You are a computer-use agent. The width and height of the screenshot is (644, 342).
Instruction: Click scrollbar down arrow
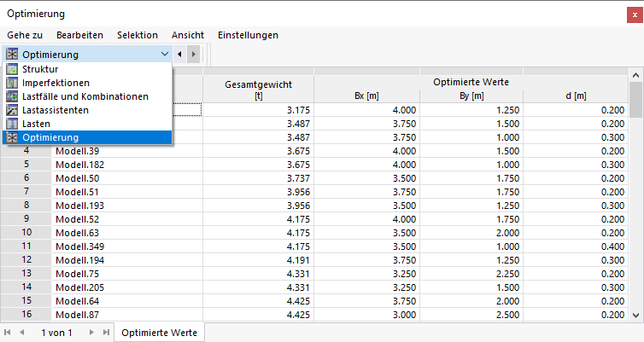tap(635, 315)
